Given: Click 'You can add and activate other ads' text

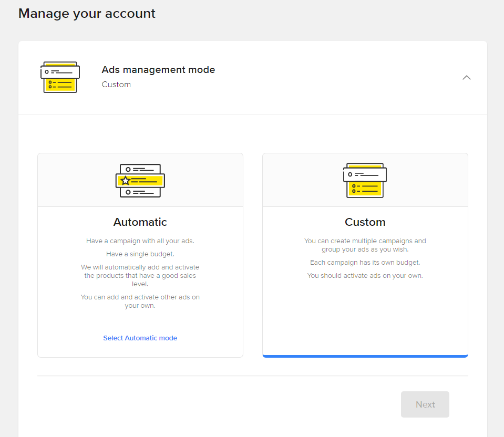Looking at the screenshot, I should click(x=140, y=301).
